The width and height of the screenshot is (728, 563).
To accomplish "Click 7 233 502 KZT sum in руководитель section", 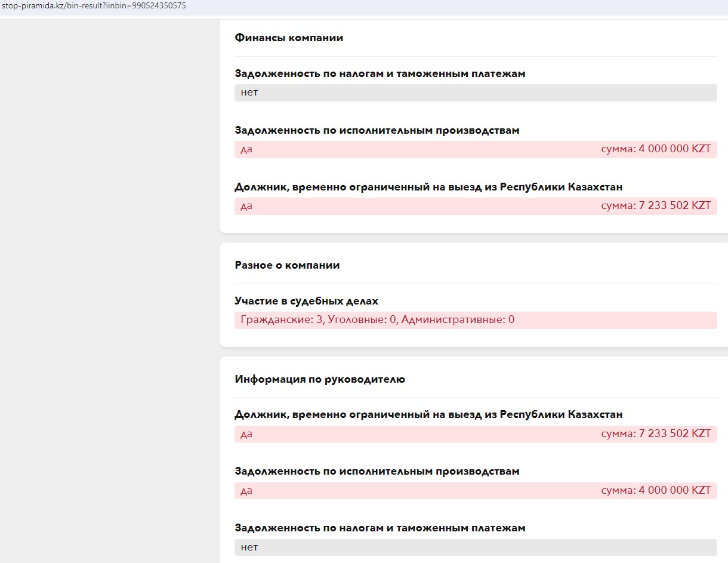I will point(656,433).
